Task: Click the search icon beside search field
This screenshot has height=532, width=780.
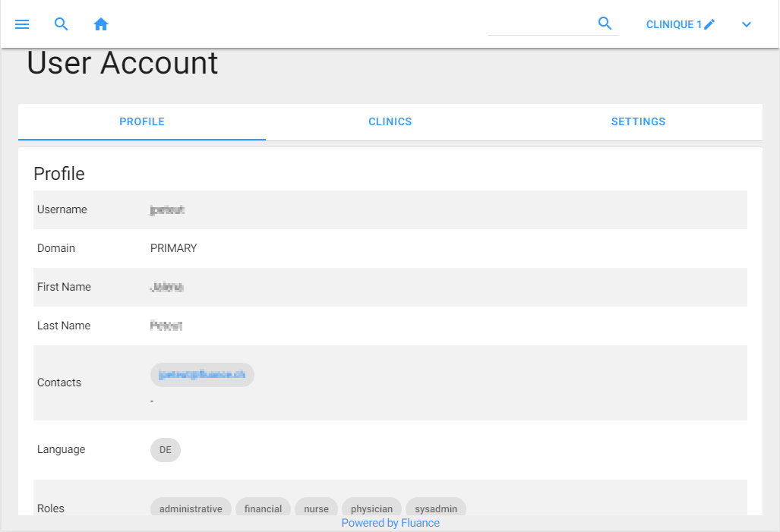Action: pos(605,24)
